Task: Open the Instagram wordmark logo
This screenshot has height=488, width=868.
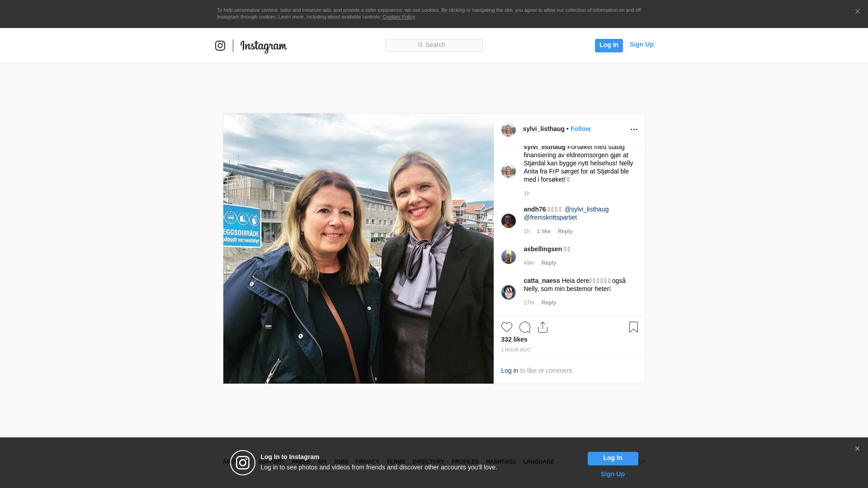Action: tap(264, 46)
